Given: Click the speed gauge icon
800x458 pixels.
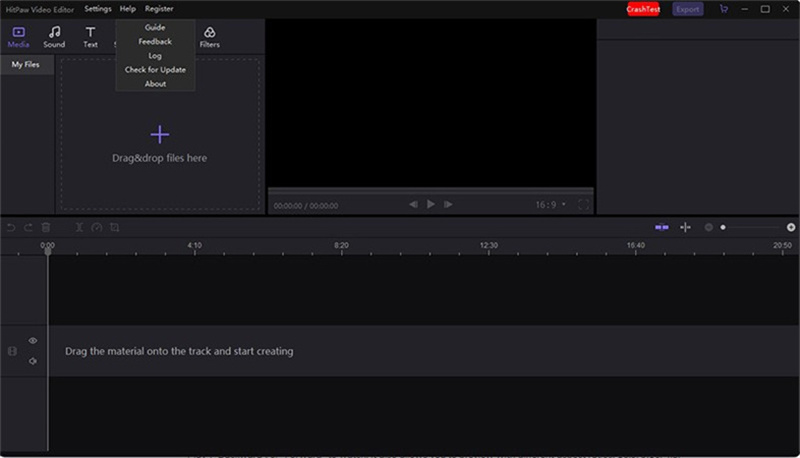Looking at the screenshot, I should click(x=96, y=227).
